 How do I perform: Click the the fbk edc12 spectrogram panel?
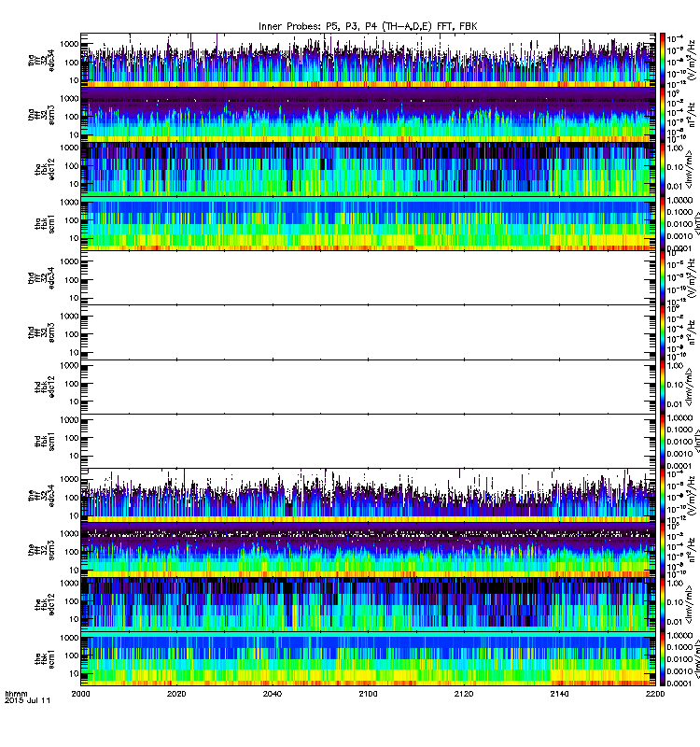tap(368, 604)
